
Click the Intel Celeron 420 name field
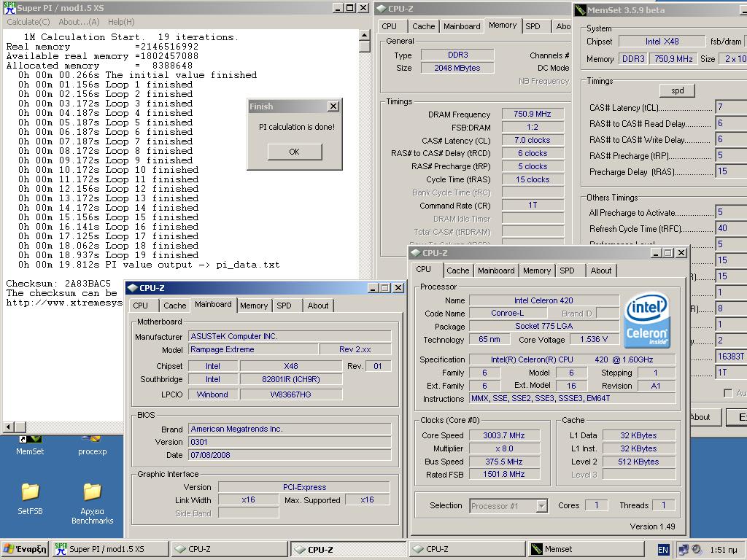click(543, 300)
